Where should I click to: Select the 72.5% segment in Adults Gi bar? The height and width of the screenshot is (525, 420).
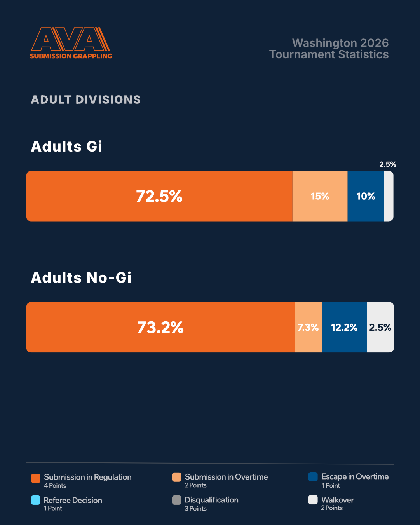coord(159,196)
